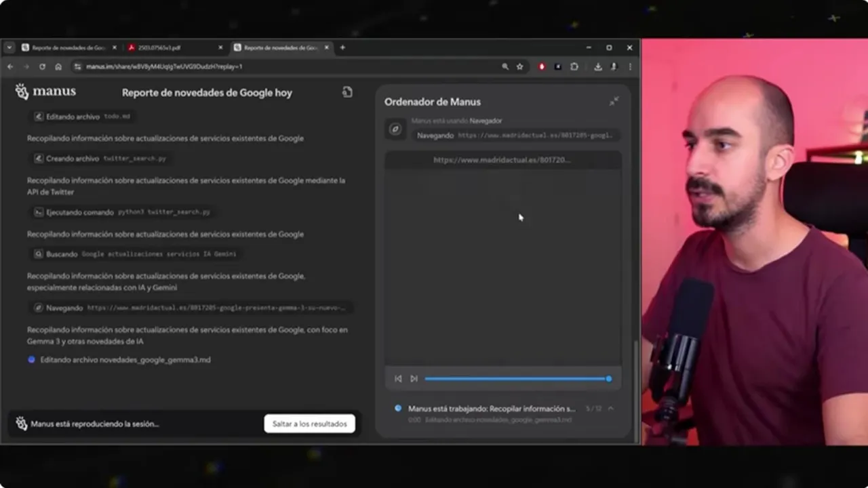The height and width of the screenshot is (488, 868).
Task: Click the blank browser preview area
Action: pyautogui.click(x=502, y=268)
